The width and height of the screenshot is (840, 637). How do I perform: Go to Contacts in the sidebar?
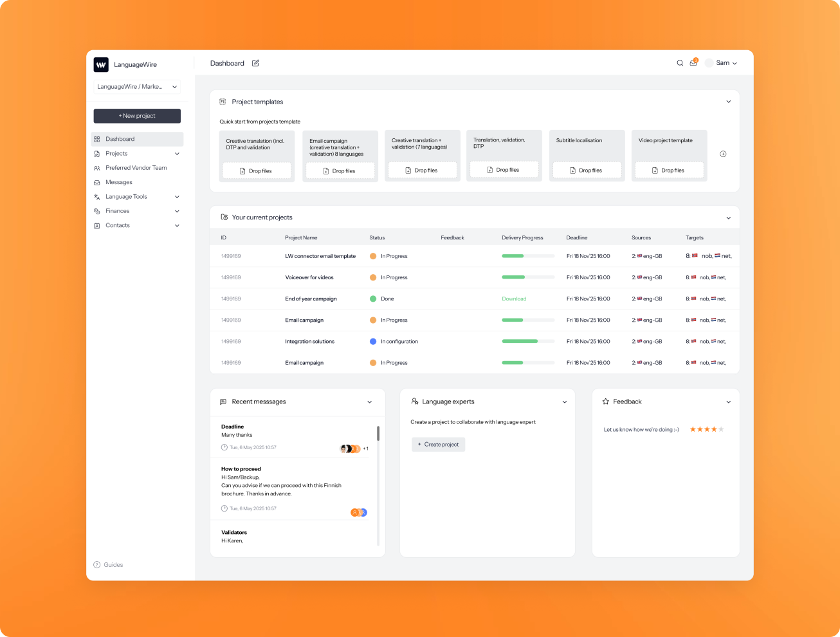click(118, 225)
